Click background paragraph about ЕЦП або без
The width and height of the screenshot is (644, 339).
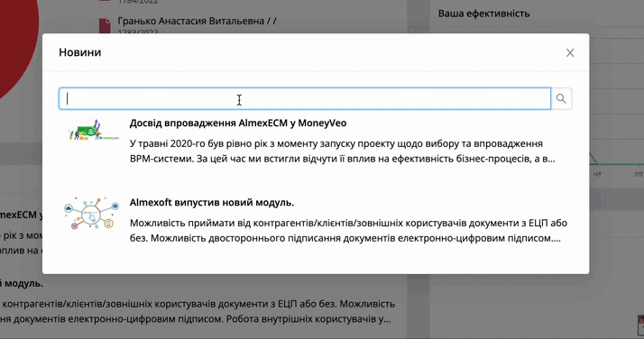point(198,312)
